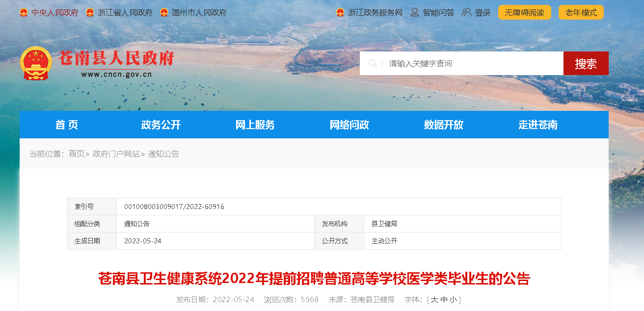Open the 网上服务 navigation tab
This screenshot has width=644, height=311.
coord(255,125)
